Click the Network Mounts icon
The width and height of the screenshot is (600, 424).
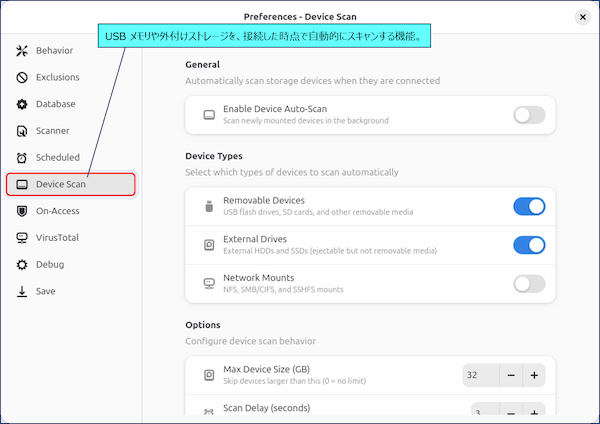pos(209,284)
